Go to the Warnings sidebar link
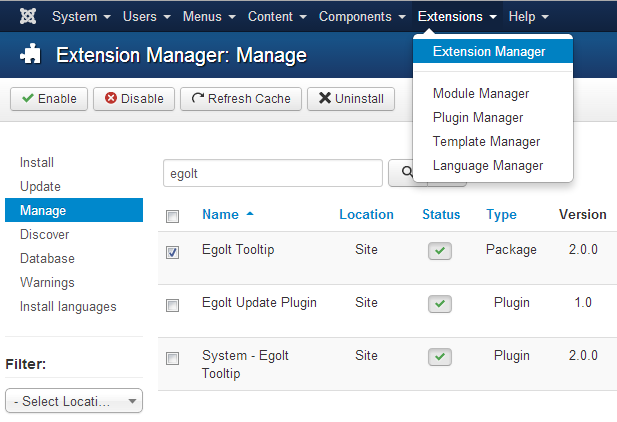617x422 pixels. pyautogui.click(x=47, y=283)
